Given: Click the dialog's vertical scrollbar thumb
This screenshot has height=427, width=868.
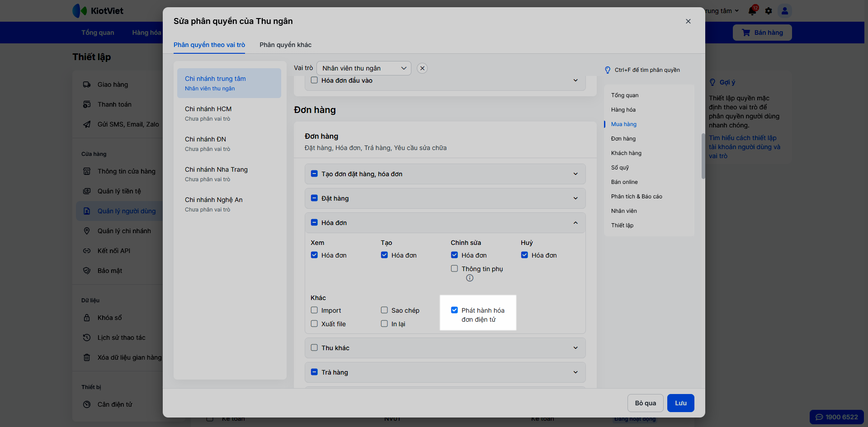Looking at the screenshot, I should (x=703, y=156).
